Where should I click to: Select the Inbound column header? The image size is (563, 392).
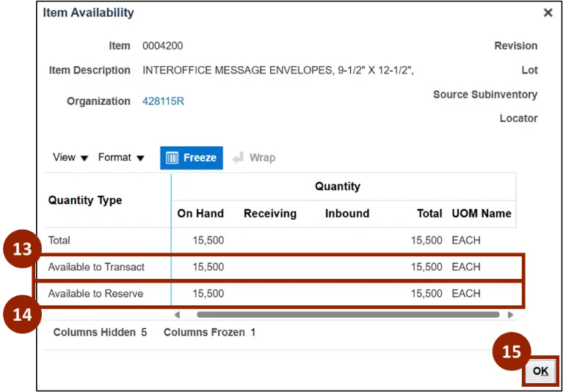click(347, 214)
